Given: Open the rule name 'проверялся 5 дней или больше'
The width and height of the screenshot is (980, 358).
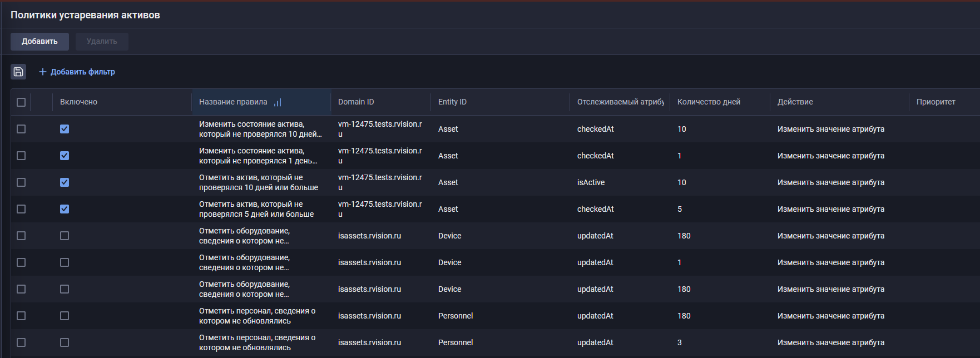Looking at the screenshot, I should click(x=256, y=209).
